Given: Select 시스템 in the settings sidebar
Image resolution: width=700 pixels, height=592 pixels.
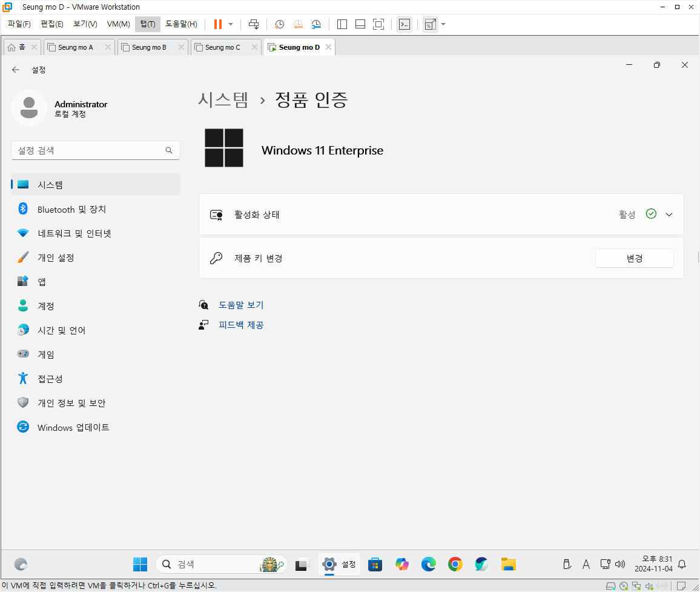Looking at the screenshot, I should [96, 185].
